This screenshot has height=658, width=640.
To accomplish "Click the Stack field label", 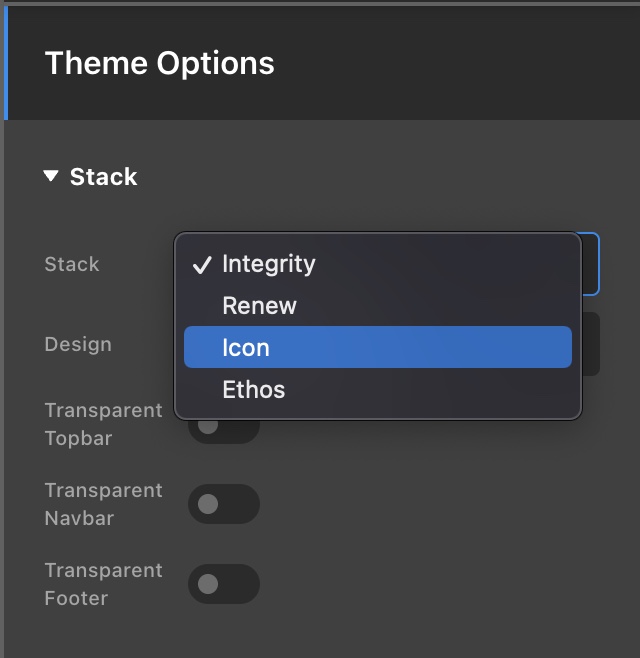I will coord(72,264).
